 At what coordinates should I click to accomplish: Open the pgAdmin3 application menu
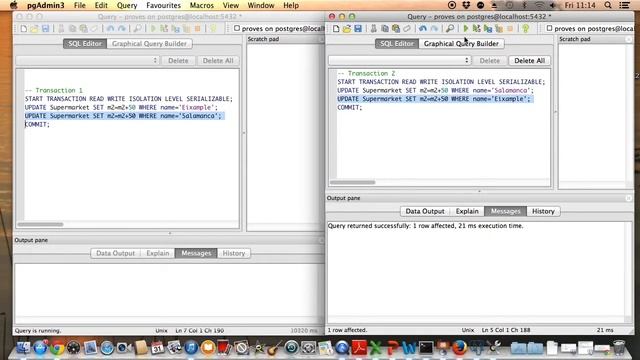[46, 5]
